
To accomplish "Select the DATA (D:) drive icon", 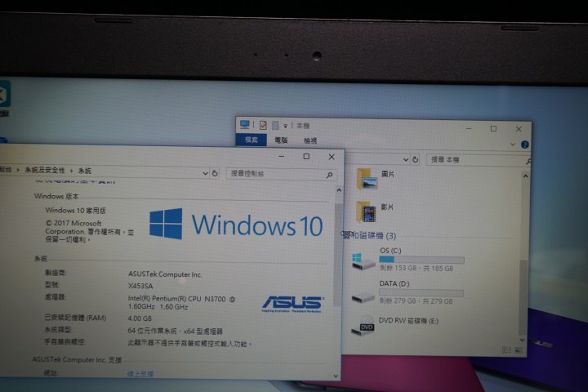I will [x=363, y=297].
